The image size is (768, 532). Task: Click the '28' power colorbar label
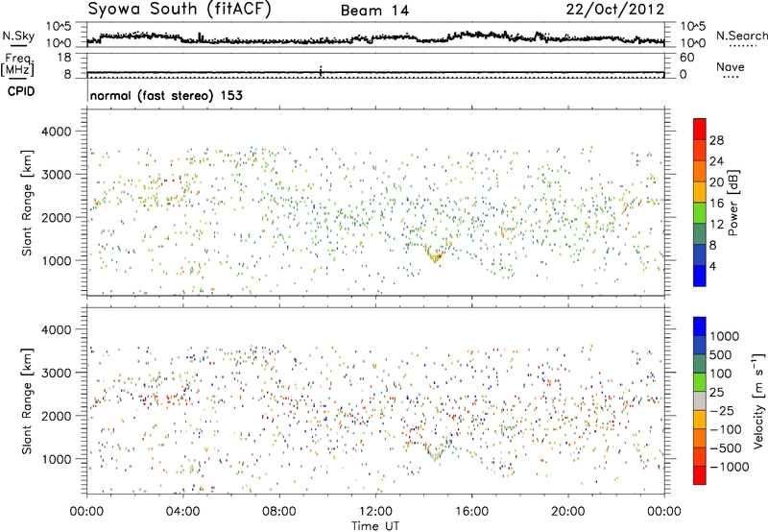click(x=716, y=140)
